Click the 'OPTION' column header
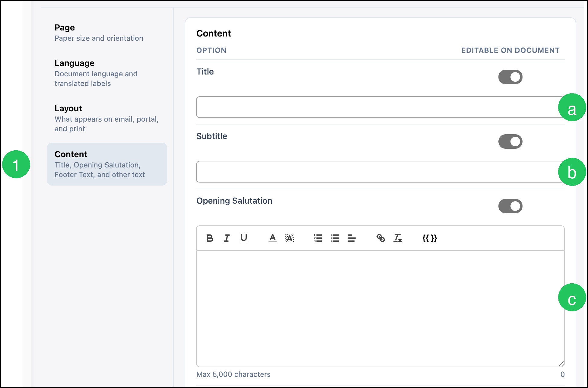Image resolution: width=588 pixels, height=388 pixels. (211, 50)
